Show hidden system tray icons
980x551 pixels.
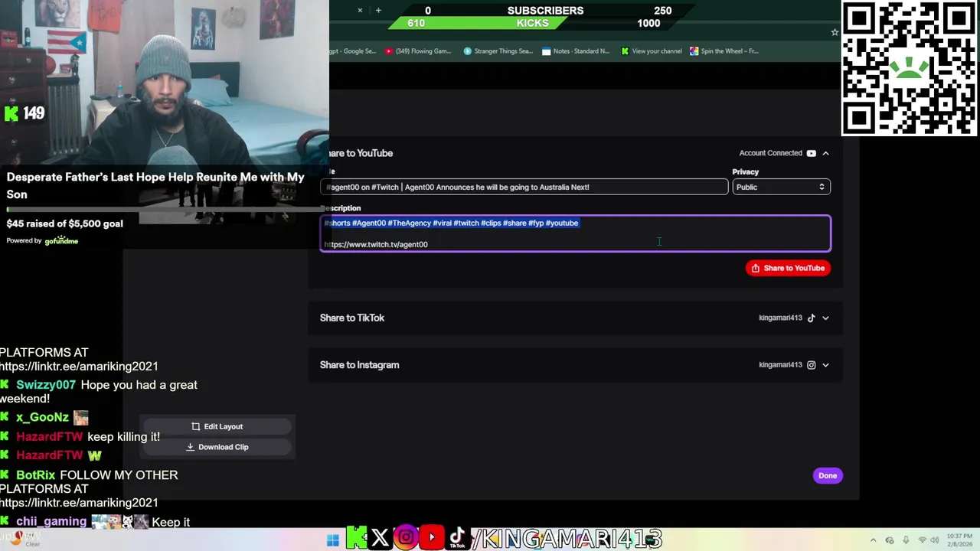874,540
